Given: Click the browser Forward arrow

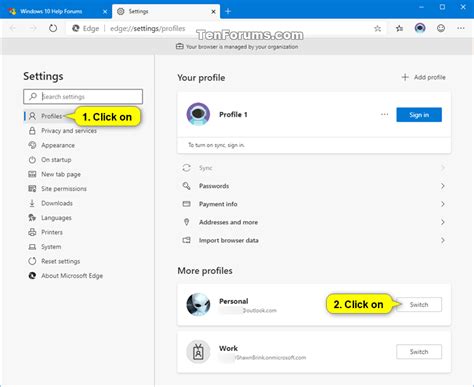Looking at the screenshot, I should 33,28.
